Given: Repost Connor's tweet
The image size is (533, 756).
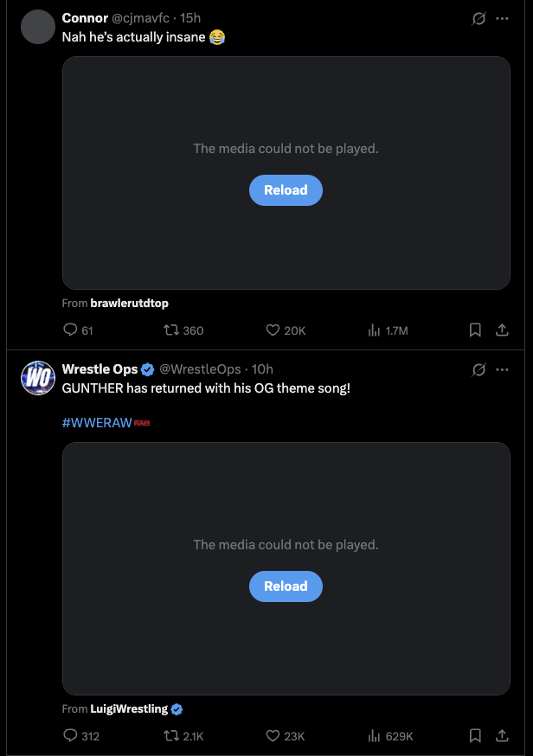Looking at the screenshot, I should [x=171, y=330].
